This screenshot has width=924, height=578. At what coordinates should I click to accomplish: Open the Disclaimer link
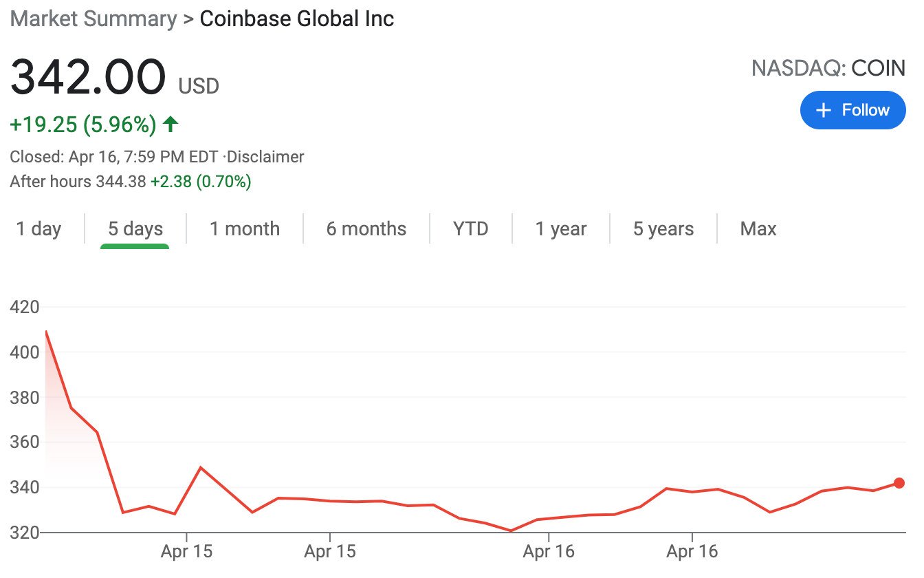(x=265, y=157)
